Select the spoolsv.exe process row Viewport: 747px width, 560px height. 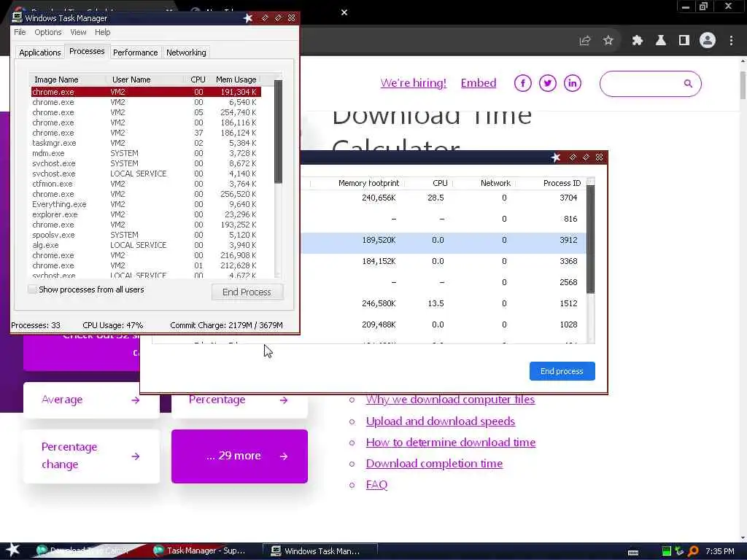click(x=146, y=235)
